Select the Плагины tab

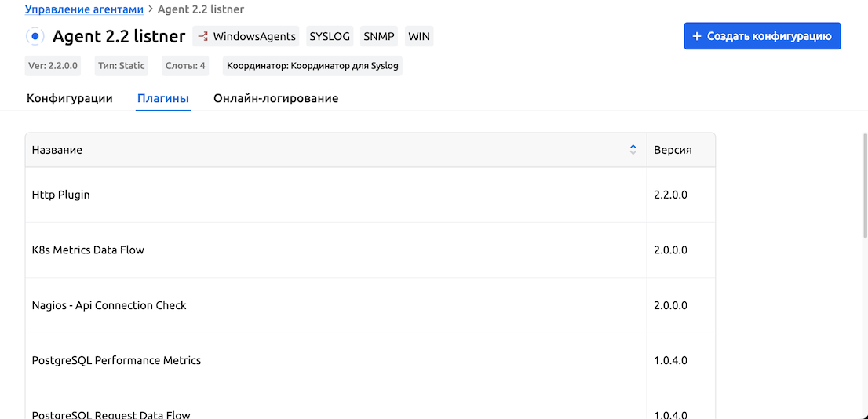(163, 99)
